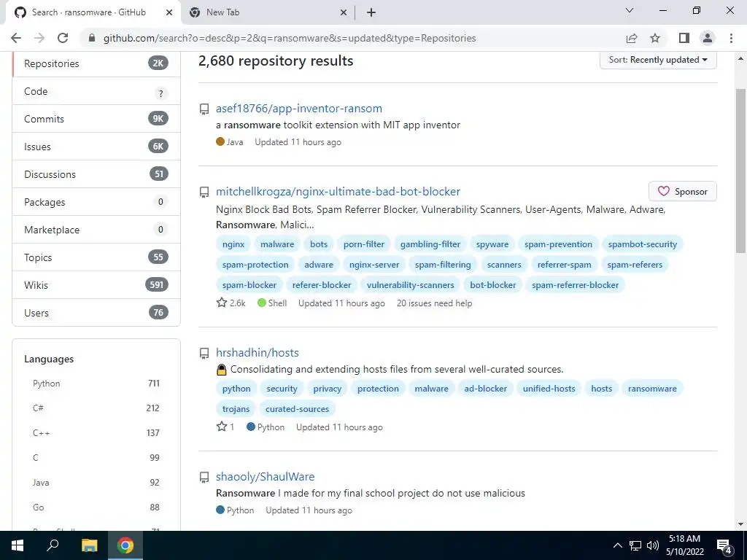Click the page vertical scrollbar thumb
Screen dimensions: 747x560
[740, 171]
